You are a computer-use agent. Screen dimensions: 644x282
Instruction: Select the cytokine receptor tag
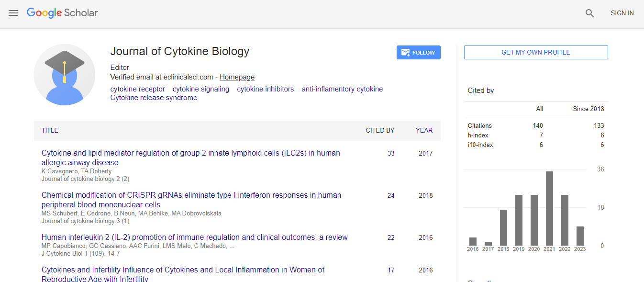point(137,89)
